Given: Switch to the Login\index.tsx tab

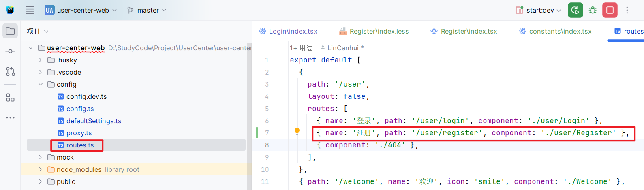Looking at the screenshot, I should coord(289,31).
